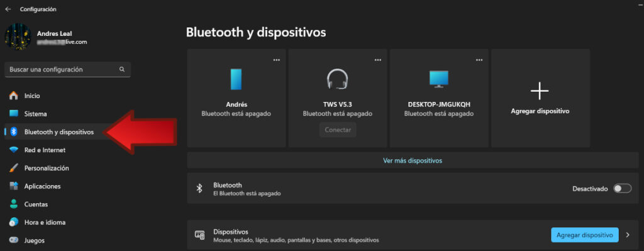Click the Personalización paintbrush icon
The height and width of the screenshot is (251, 644).
click(14, 168)
